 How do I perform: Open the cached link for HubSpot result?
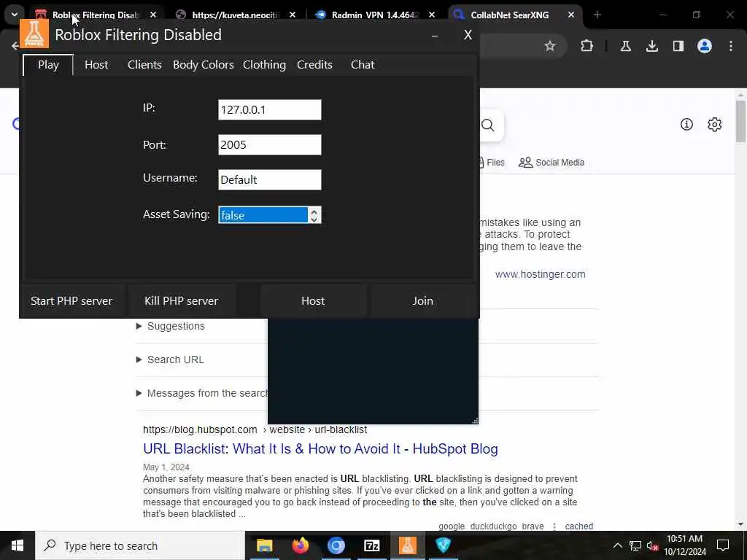click(578, 526)
